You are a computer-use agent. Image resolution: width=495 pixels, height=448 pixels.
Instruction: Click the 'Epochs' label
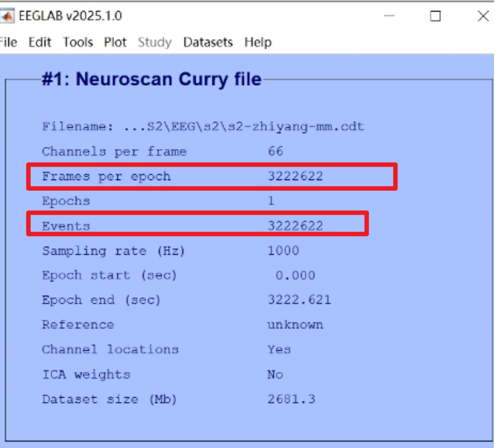coord(66,201)
